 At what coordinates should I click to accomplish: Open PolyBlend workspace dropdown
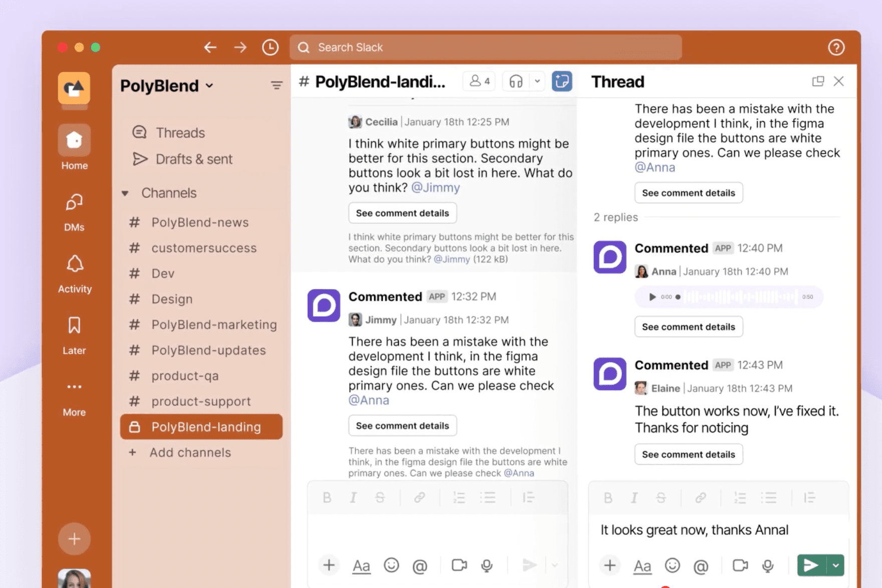click(209, 86)
